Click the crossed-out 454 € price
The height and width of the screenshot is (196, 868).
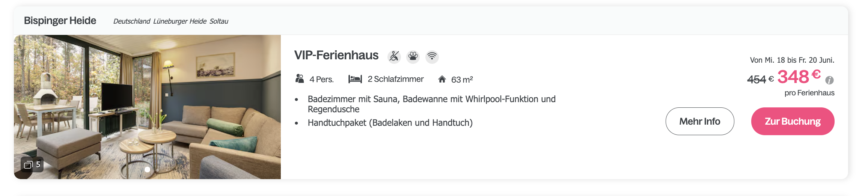coord(760,79)
